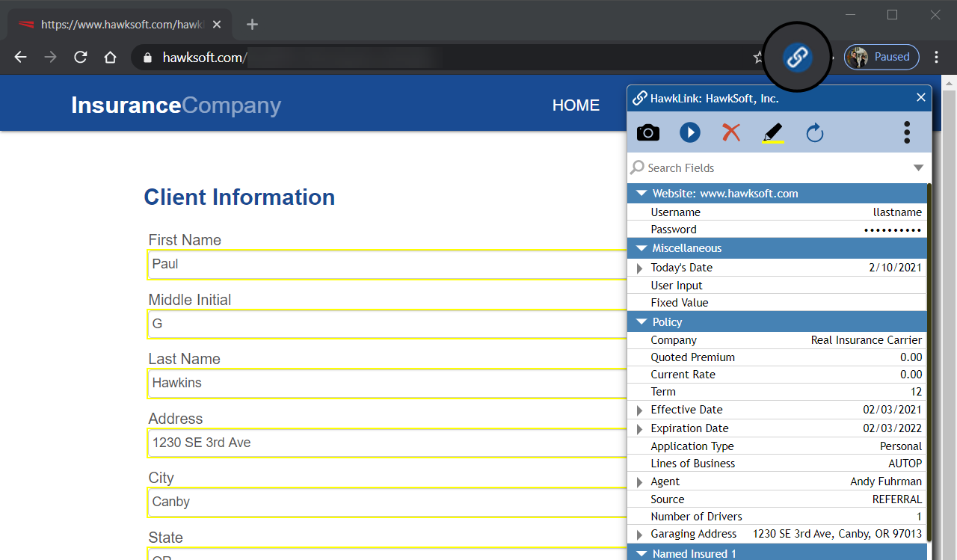This screenshot has height=560, width=957.
Task: Open the Search Fields dropdown arrow
Action: coord(918,168)
